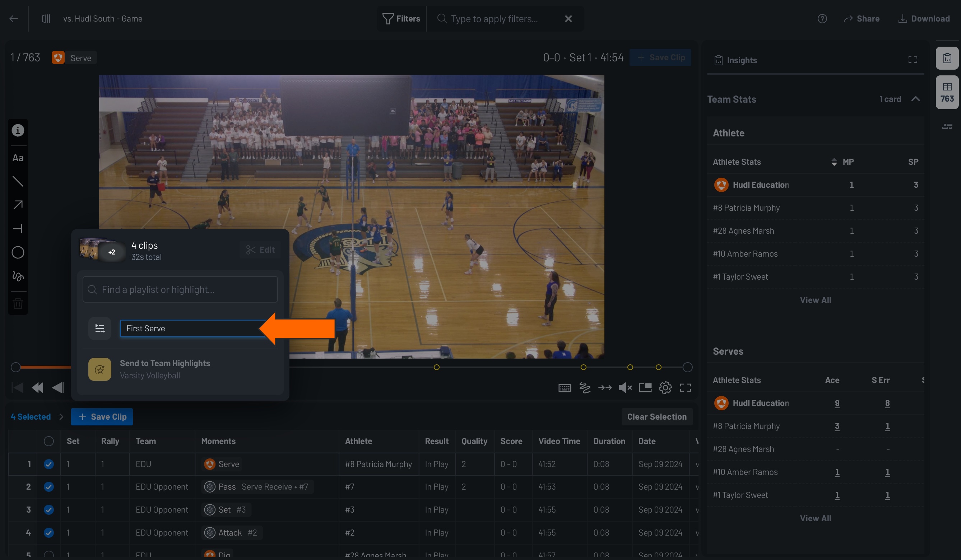Collapse the Team Stats section
This screenshot has height=560, width=961.
[916, 99]
